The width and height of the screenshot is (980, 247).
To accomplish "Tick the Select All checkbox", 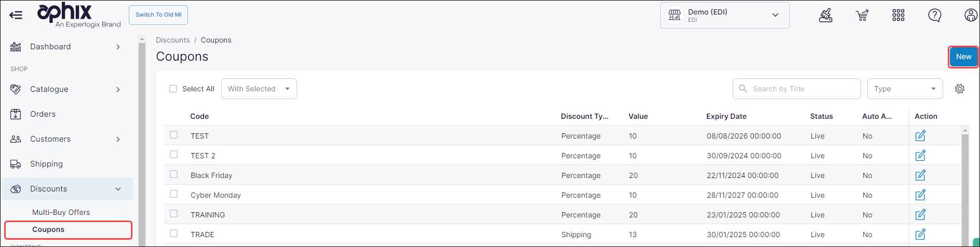I will pyautogui.click(x=173, y=89).
